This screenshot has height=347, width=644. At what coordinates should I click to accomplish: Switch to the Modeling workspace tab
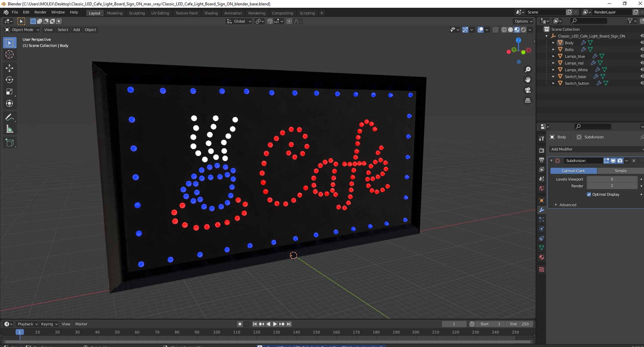pyautogui.click(x=115, y=13)
